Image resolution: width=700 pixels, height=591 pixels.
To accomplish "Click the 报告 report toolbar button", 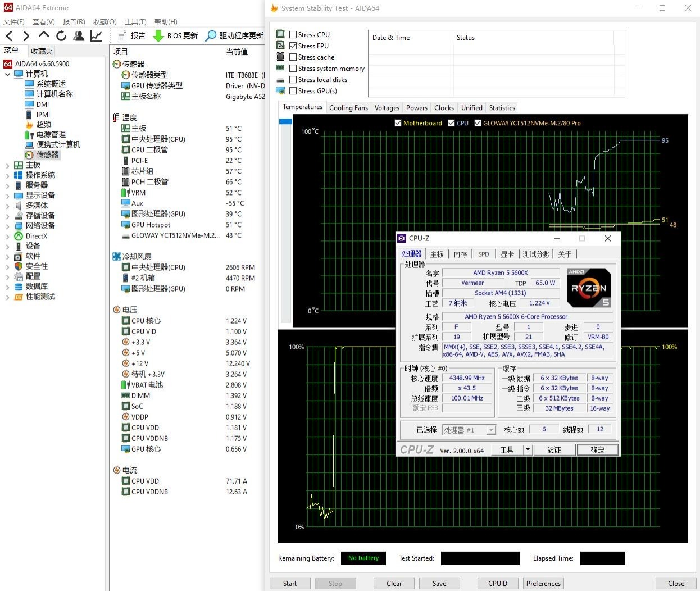I will click(131, 35).
